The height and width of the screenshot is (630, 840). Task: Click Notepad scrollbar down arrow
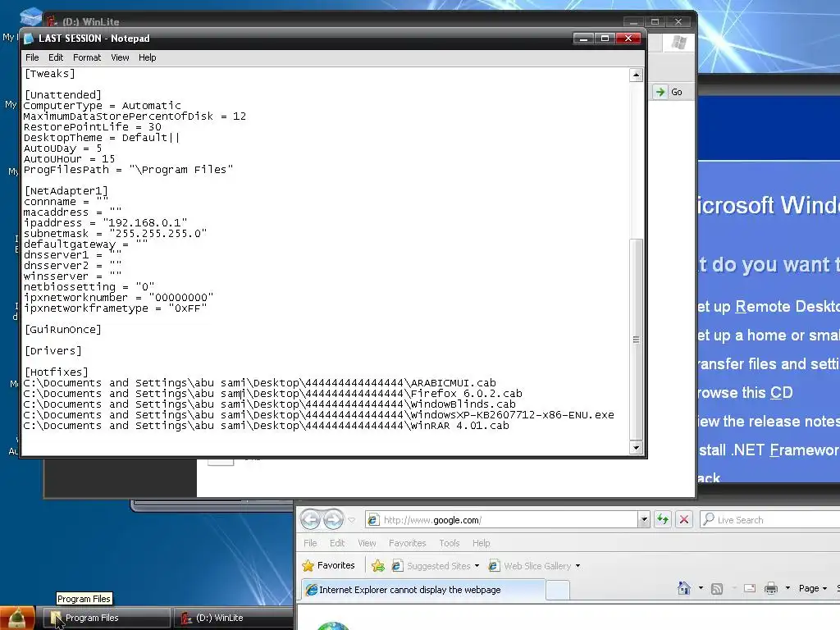636,447
